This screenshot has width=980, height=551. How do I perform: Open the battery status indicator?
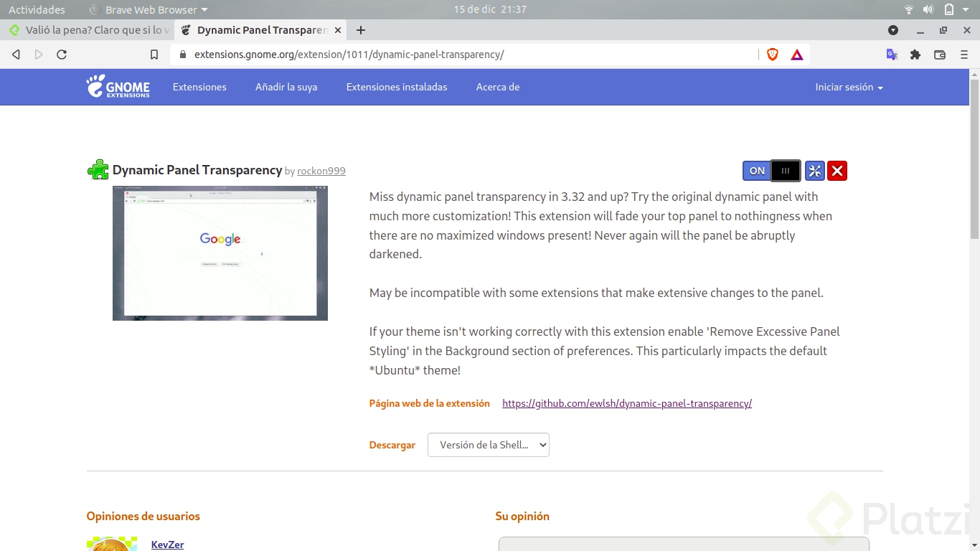tap(948, 9)
